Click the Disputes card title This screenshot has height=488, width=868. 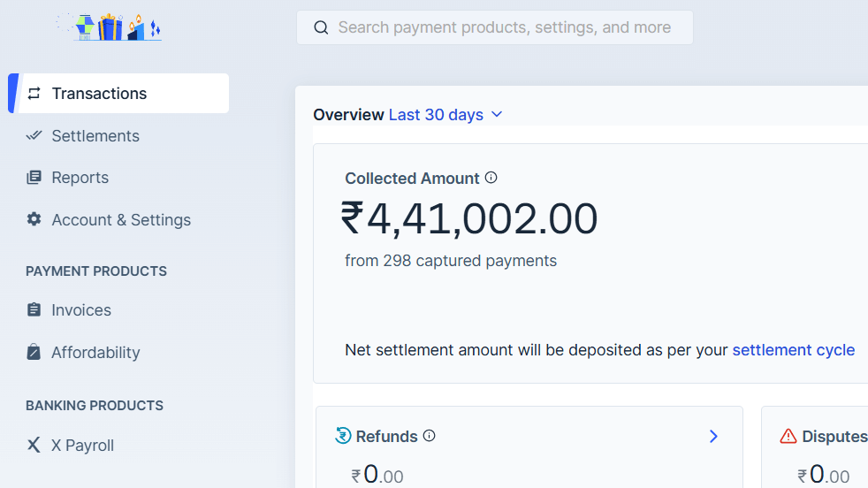tap(834, 437)
